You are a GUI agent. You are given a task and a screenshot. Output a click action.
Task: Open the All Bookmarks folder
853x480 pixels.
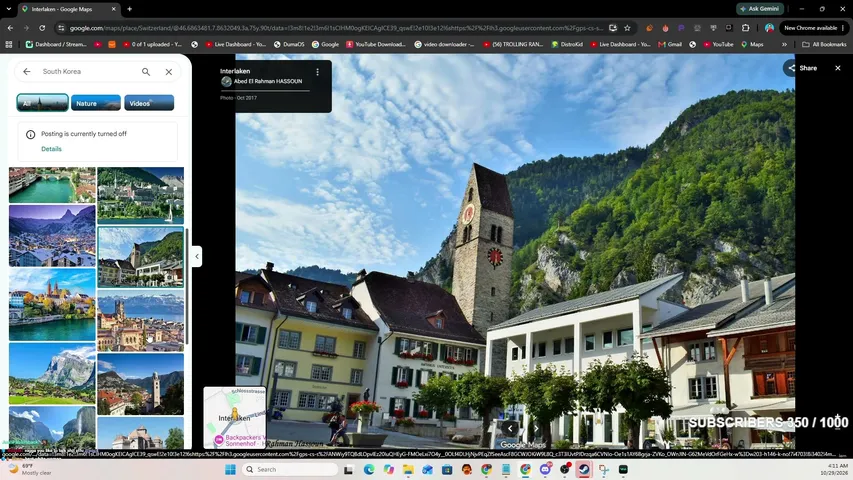coord(824,44)
